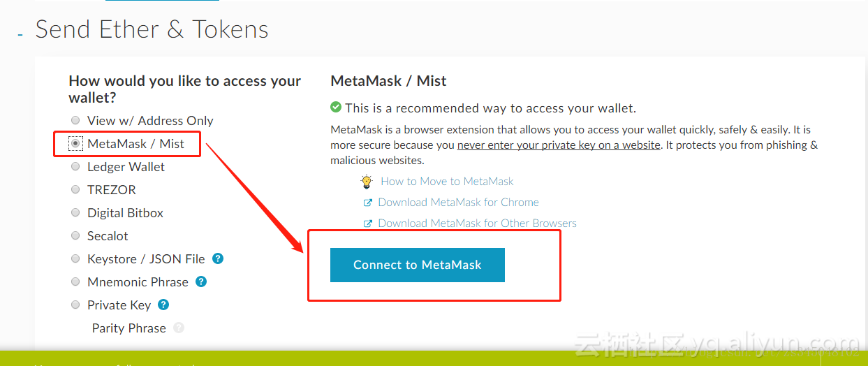Click external link icon for Chrome download
This screenshot has height=366, width=868.
(x=368, y=203)
